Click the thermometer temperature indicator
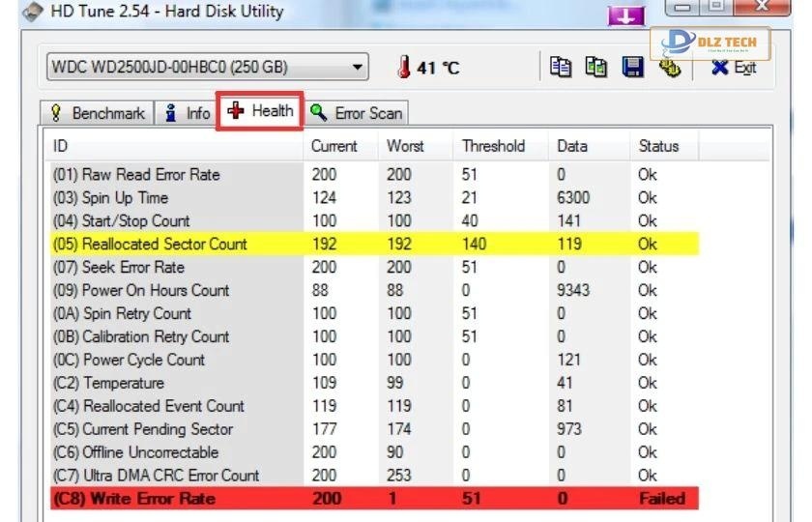This screenshot has width=812, height=522. 405,68
